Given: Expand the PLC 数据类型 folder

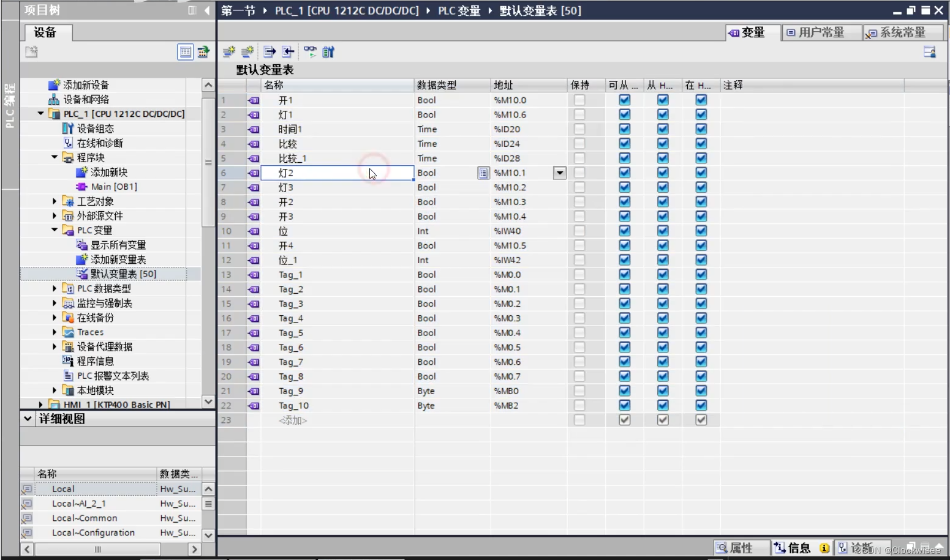Looking at the screenshot, I should pyautogui.click(x=54, y=288).
